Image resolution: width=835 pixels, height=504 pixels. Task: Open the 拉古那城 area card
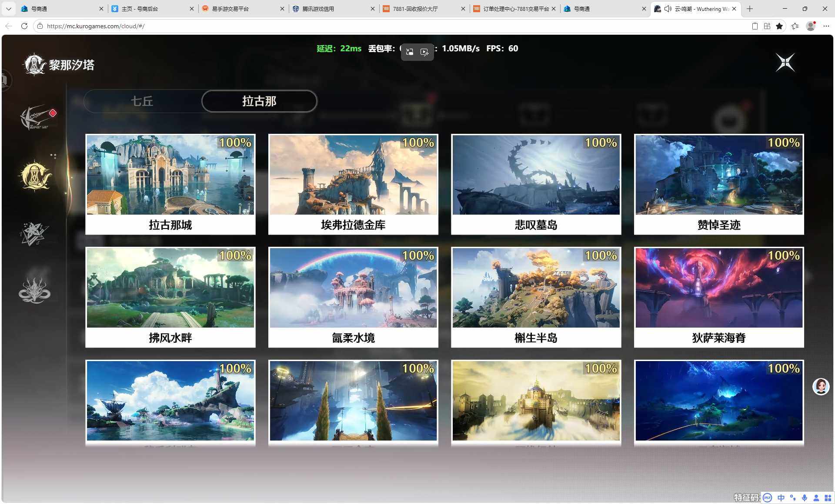(x=170, y=184)
